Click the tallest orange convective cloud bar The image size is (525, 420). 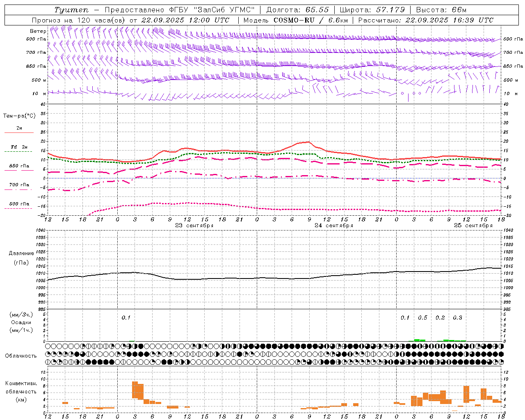[135, 390]
